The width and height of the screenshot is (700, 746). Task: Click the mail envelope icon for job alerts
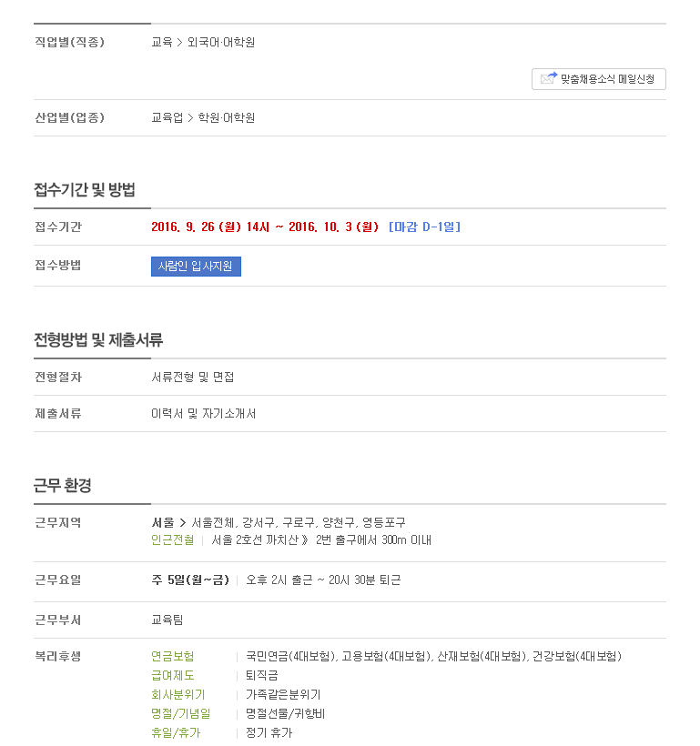549,78
